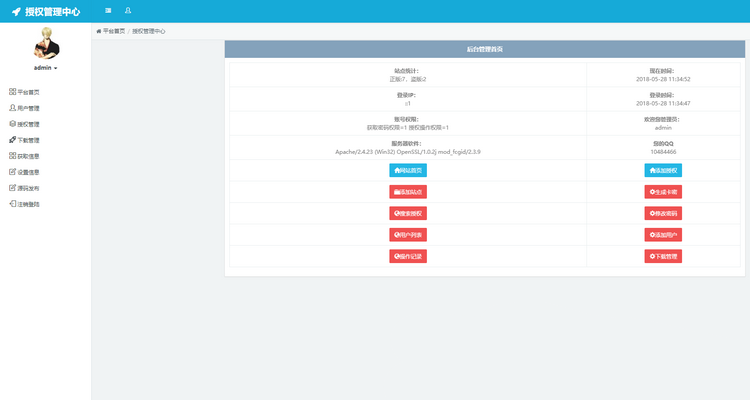The width and height of the screenshot is (750, 400).
Task: Click the Apache/2.4.23 server software text
Action: click(x=408, y=152)
